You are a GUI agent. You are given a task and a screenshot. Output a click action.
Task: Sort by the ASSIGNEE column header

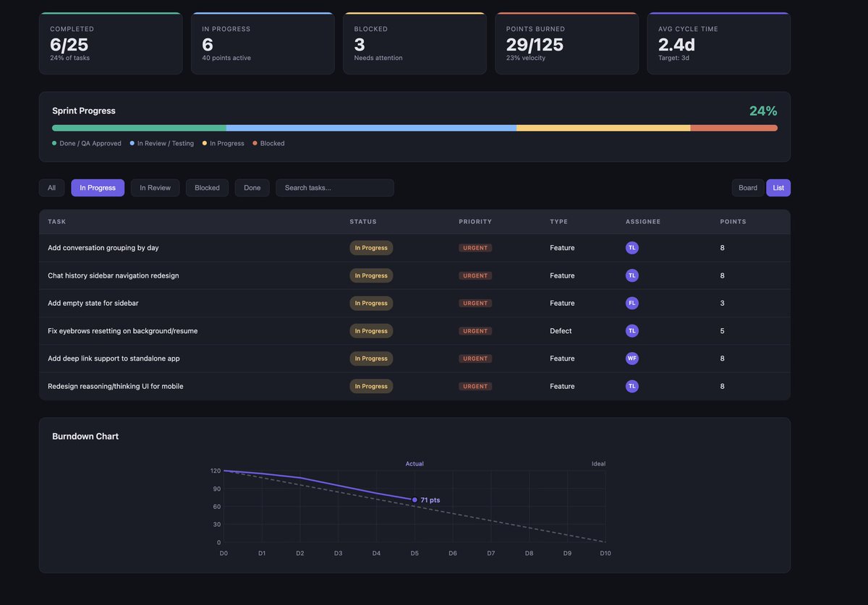pos(643,222)
